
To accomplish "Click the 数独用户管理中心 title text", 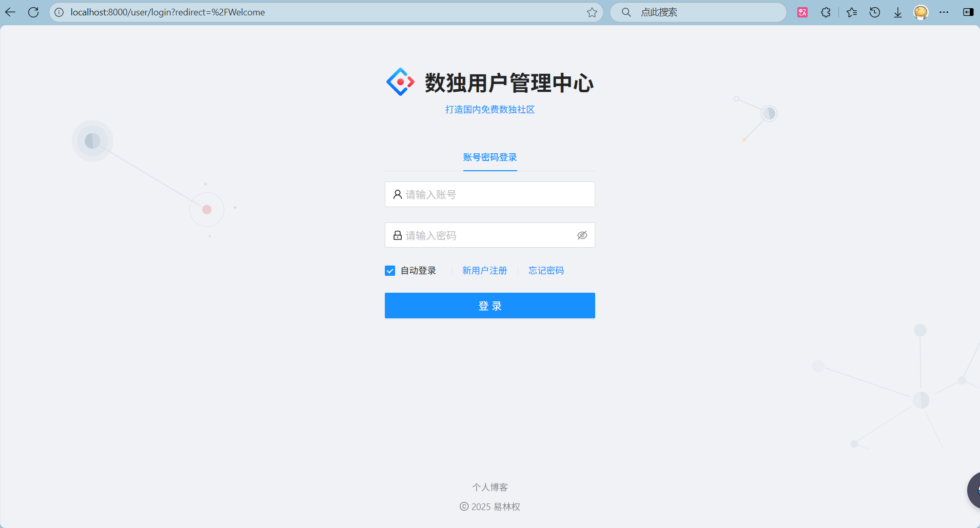I will (509, 83).
